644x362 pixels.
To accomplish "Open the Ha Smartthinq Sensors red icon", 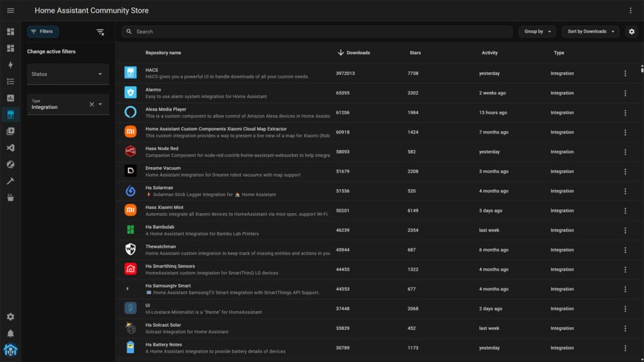I will [x=130, y=269].
